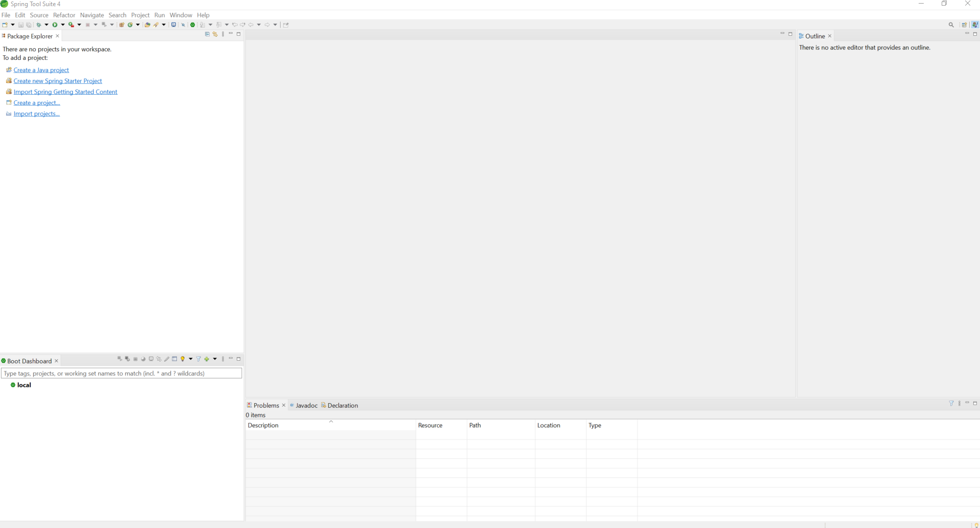Open Boot Dashboard plus dropdown arrow
Screen dimensions: 980x528
215,359
